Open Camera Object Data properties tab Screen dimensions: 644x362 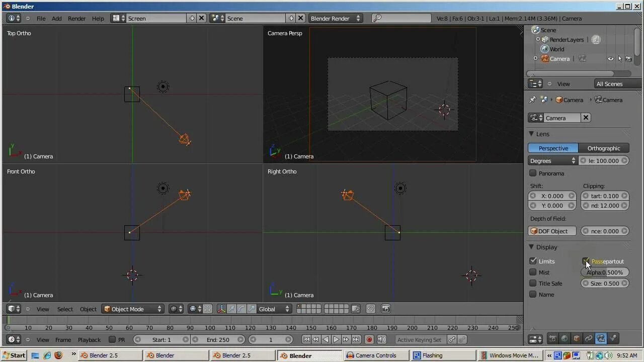tap(601, 338)
